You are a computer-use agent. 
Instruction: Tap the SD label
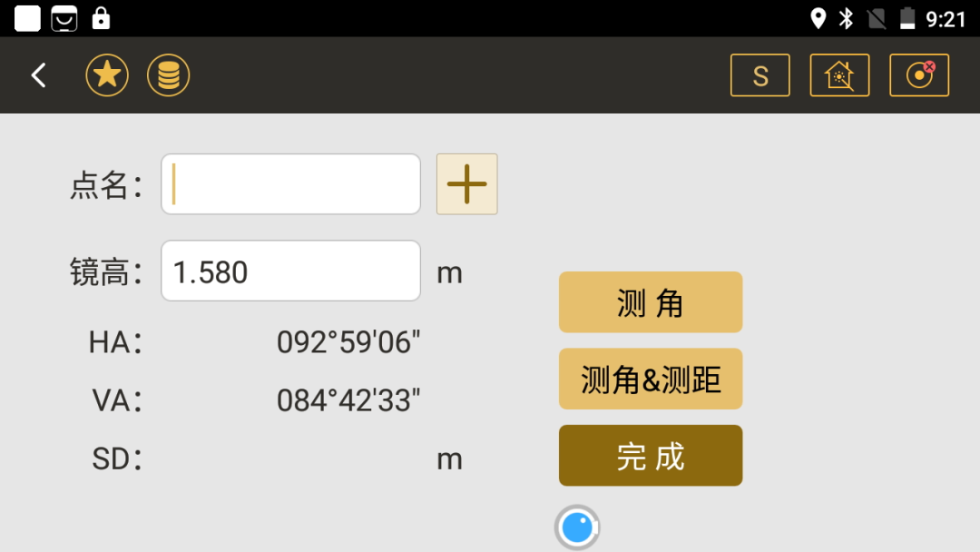117,458
